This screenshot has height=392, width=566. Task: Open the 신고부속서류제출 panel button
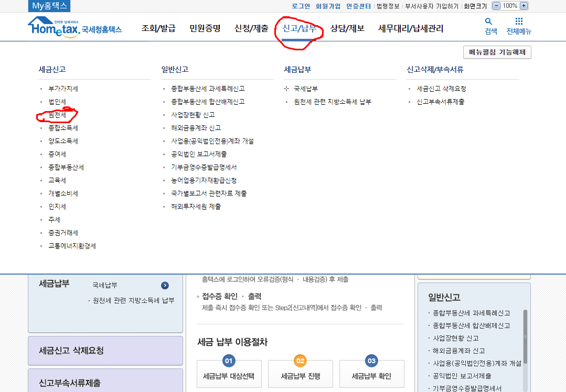(x=105, y=381)
